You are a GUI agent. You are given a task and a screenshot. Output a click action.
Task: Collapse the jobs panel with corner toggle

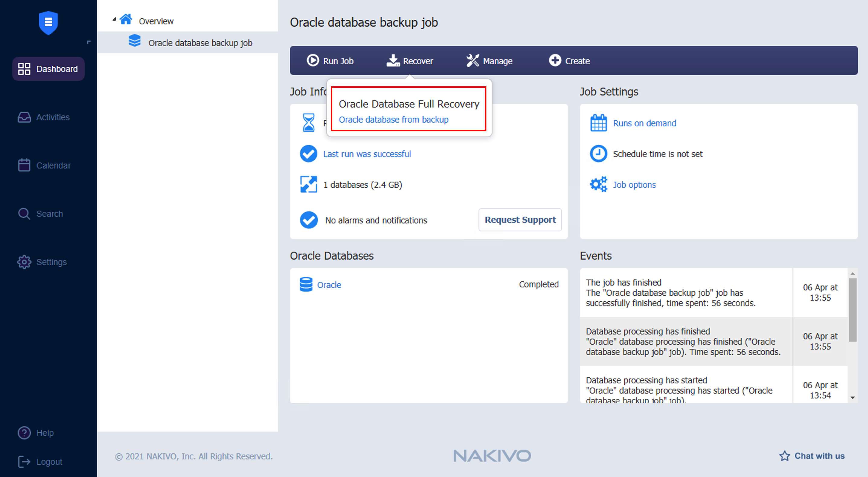(89, 42)
